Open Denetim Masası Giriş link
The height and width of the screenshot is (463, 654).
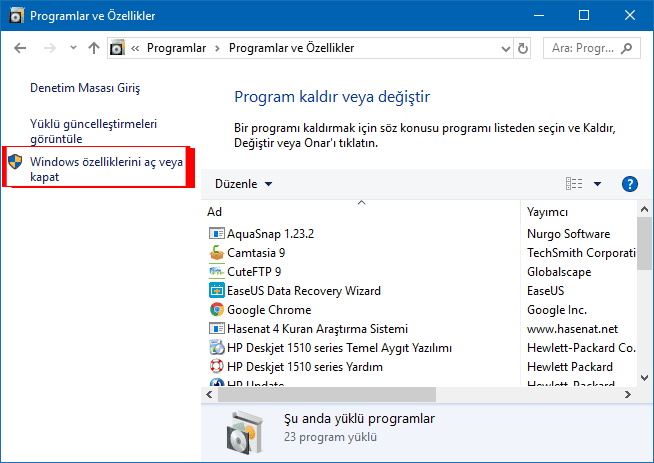click(x=85, y=88)
